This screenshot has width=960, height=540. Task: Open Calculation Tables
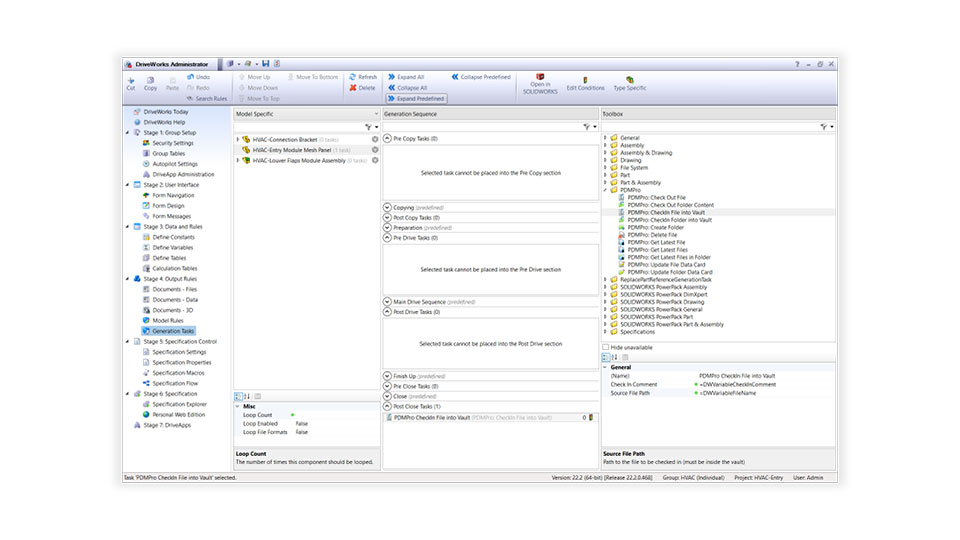175,268
